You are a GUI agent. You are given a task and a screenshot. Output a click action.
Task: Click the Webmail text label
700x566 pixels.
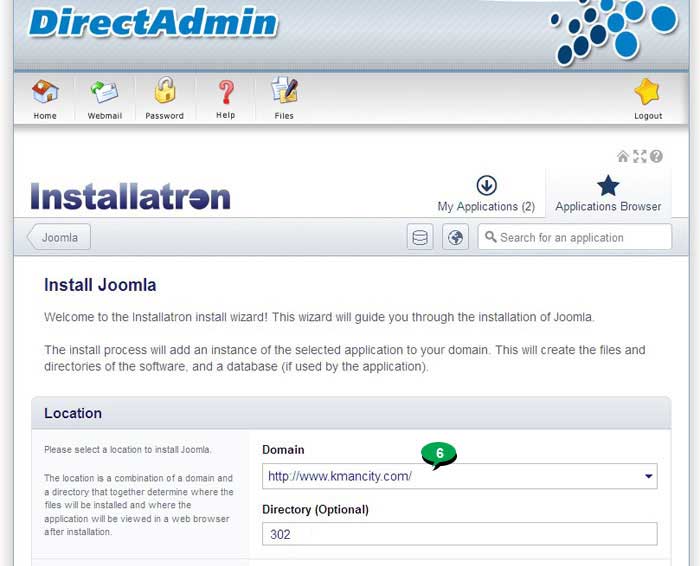coord(104,116)
